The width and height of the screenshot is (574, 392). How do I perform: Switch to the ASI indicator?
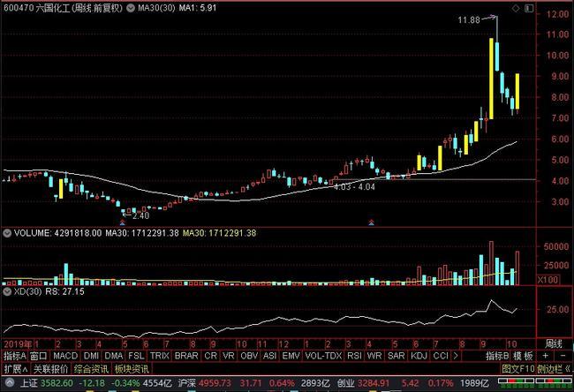click(270, 356)
